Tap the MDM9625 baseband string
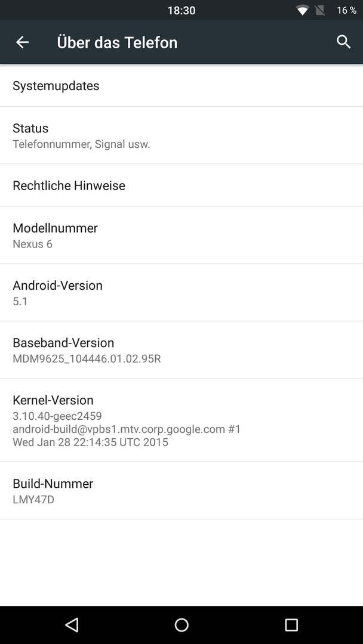This screenshot has height=644, width=363. coord(87,358)
